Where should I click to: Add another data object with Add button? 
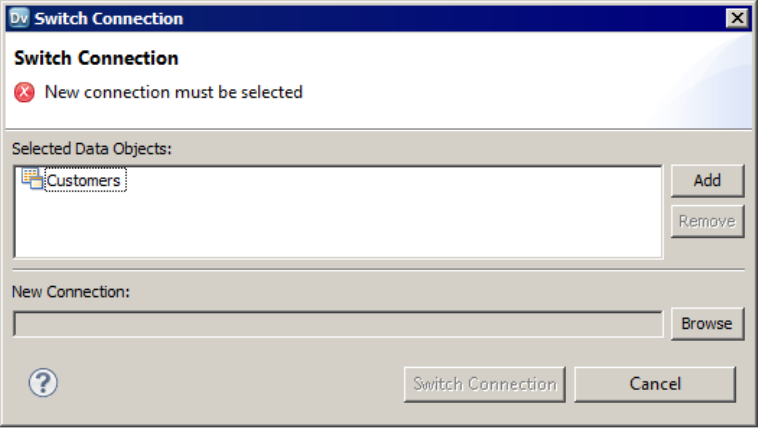click(707, 180)
